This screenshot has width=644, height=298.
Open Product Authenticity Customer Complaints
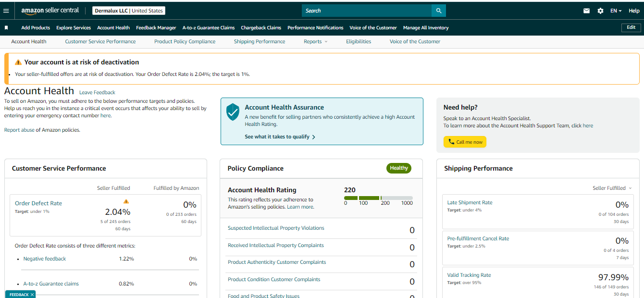click(277, 262)
